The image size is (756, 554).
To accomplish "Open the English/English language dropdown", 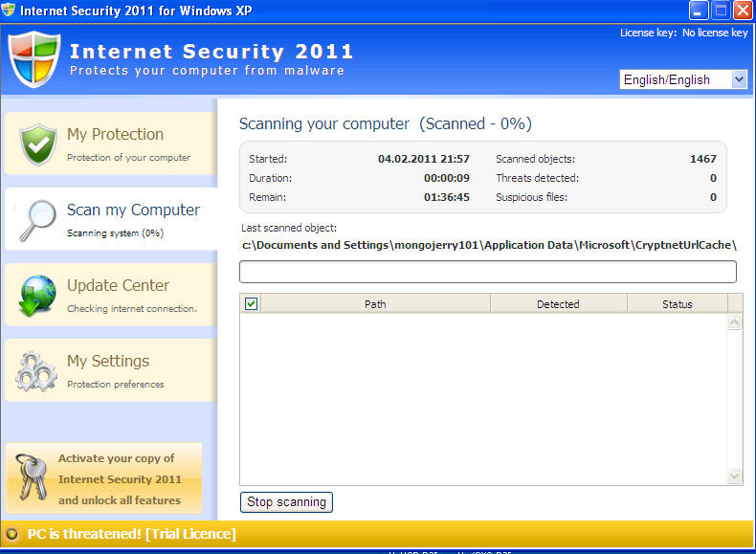I will click(682, 79).
